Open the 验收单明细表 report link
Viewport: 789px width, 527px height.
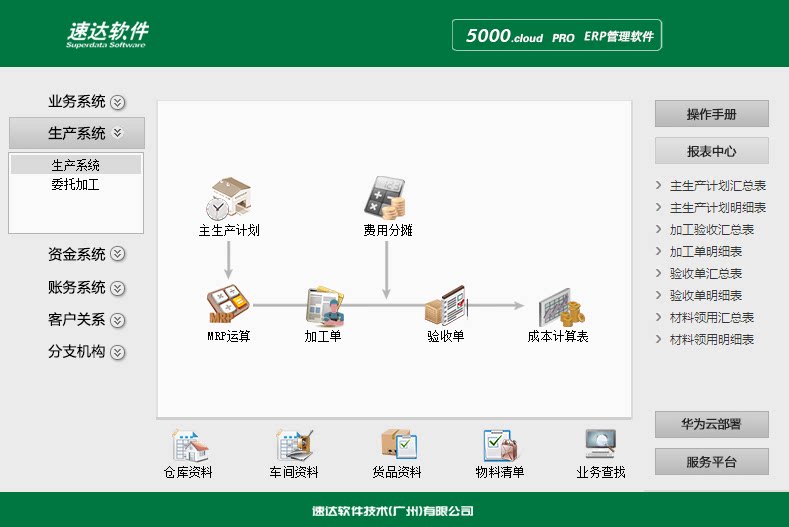pos(705,295)
